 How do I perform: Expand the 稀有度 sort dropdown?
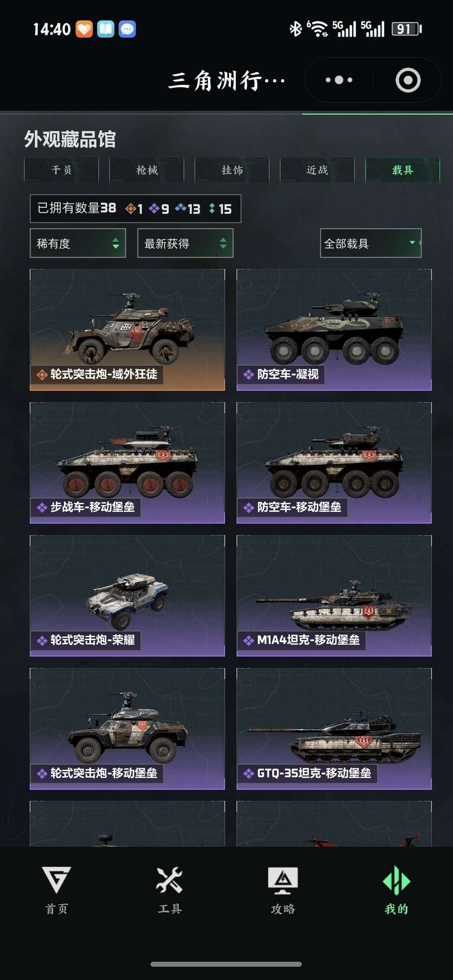point(78,243)
